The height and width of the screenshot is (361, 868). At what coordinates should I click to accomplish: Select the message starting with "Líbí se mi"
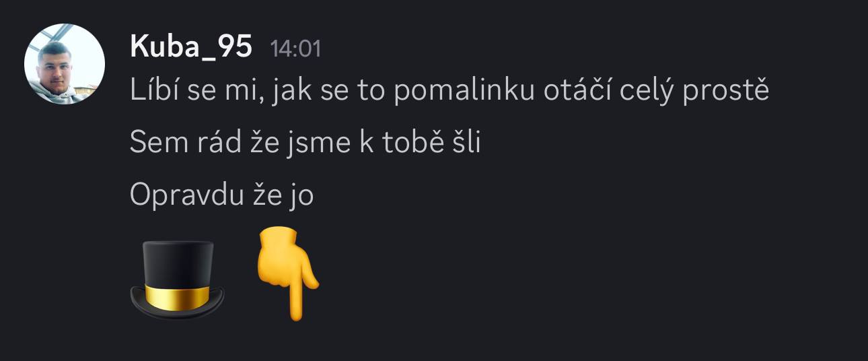[449, 90]
